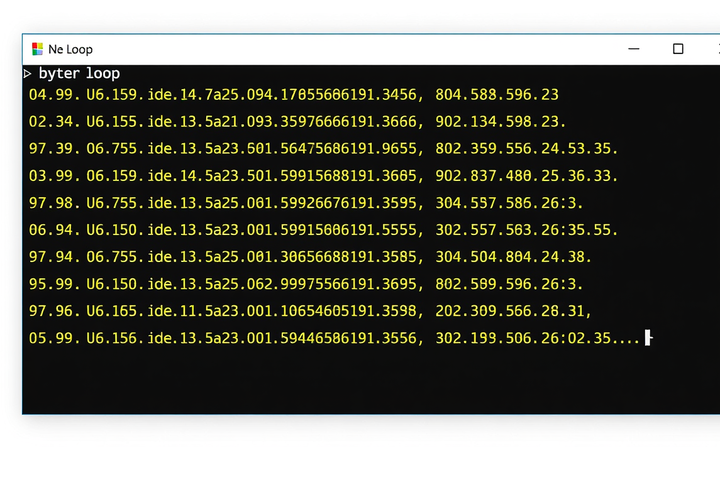Select the output line starting 06.94

click(323, 230)
